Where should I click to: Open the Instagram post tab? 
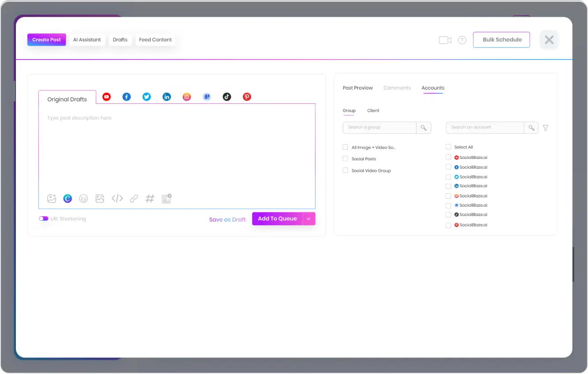coord(187,97)
